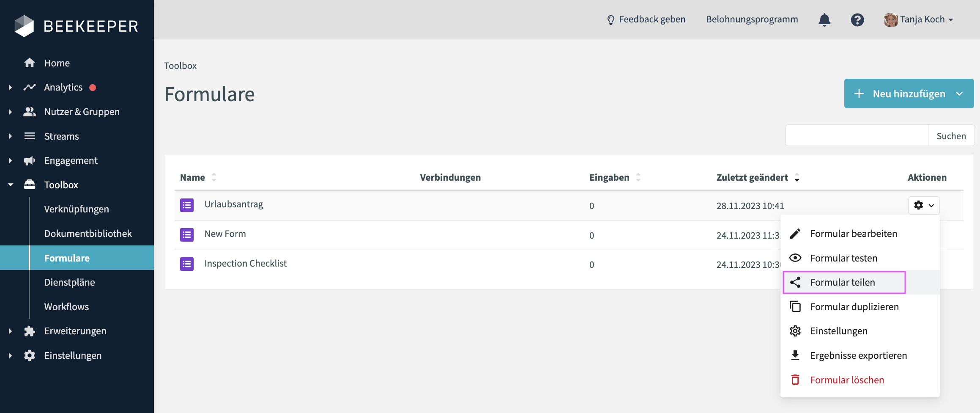
Task: Click the Home house icon in sidebar
Action: point(30,63)
